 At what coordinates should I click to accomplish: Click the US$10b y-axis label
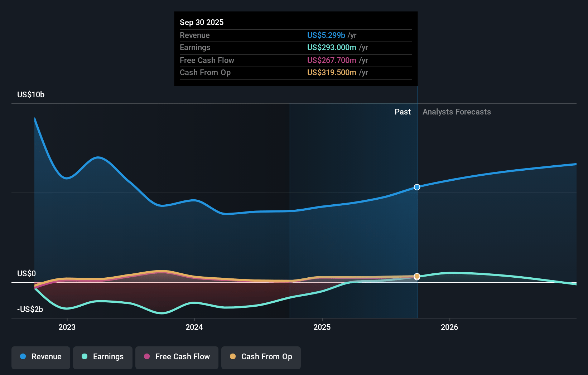(31, 95)
